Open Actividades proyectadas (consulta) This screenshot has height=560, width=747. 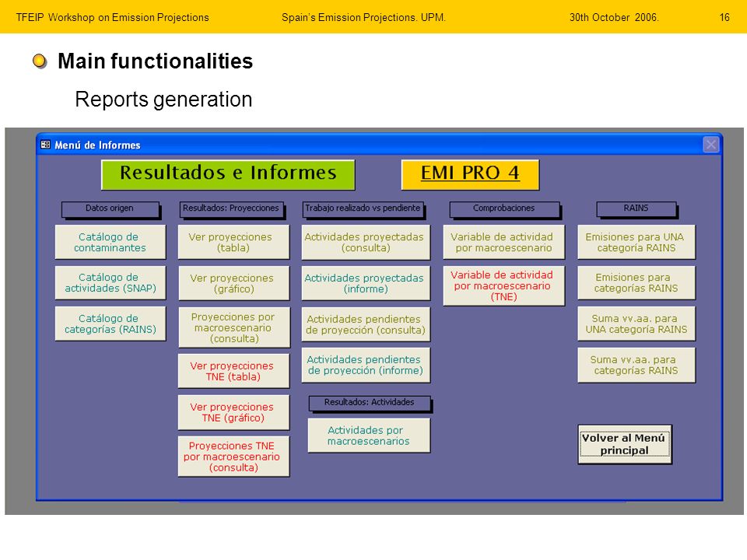[366, 242]
